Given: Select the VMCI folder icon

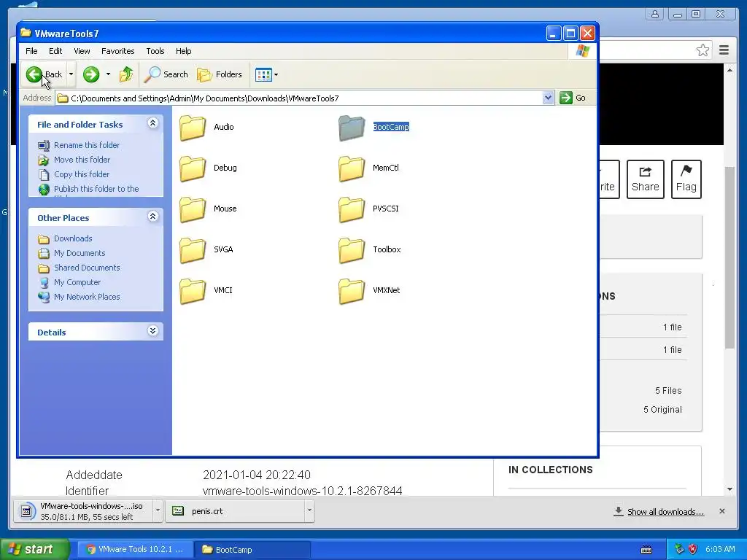Looking at the screenshot, I should 193,291.
